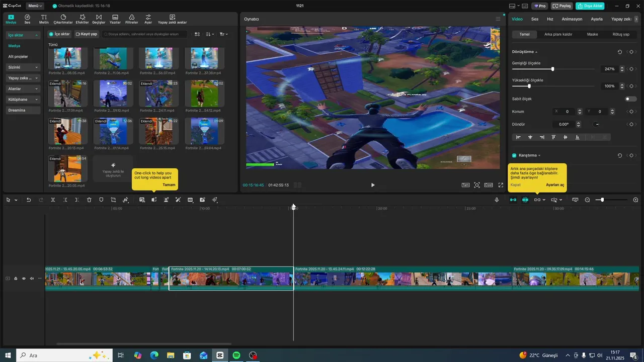The width and height of the screenshot is (644, 362).
Task: Click the media search input field
Action: click(x=145, y=34)
